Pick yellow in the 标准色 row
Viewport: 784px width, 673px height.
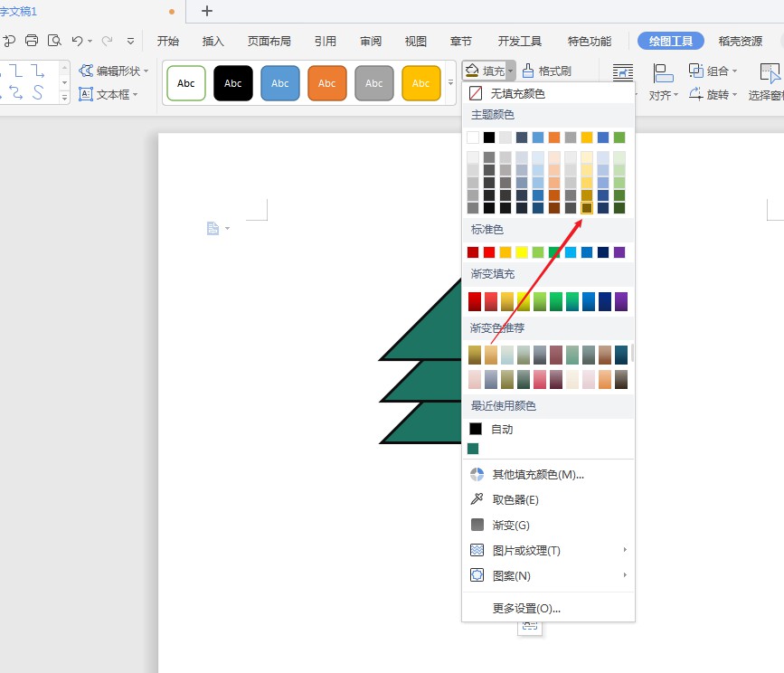tap(522, 252)
